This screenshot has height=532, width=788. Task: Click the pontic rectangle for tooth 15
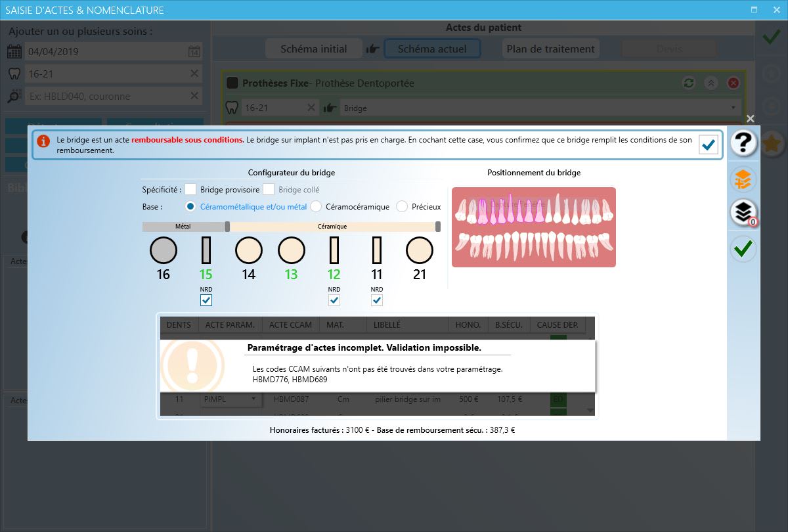[x=206, y=250]
